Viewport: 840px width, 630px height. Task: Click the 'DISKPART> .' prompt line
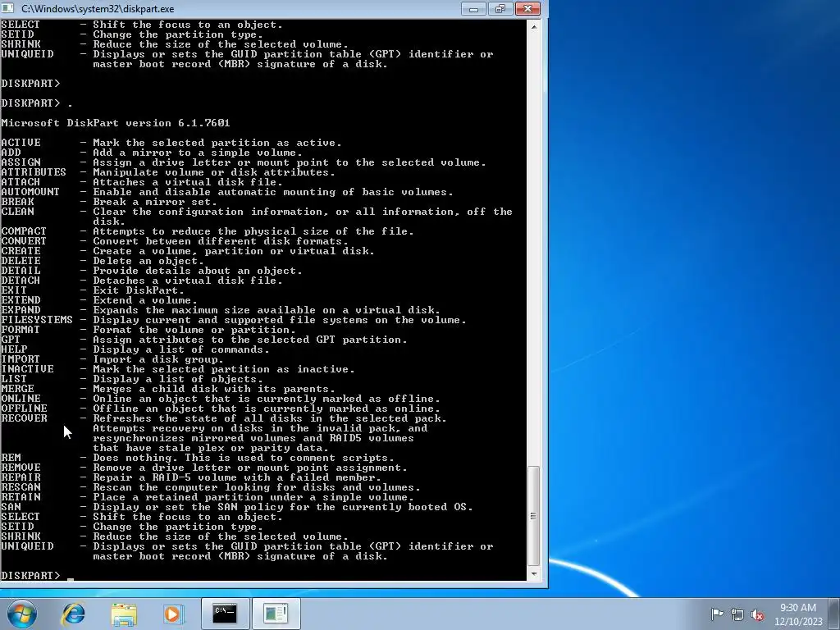tap(36, 103)
